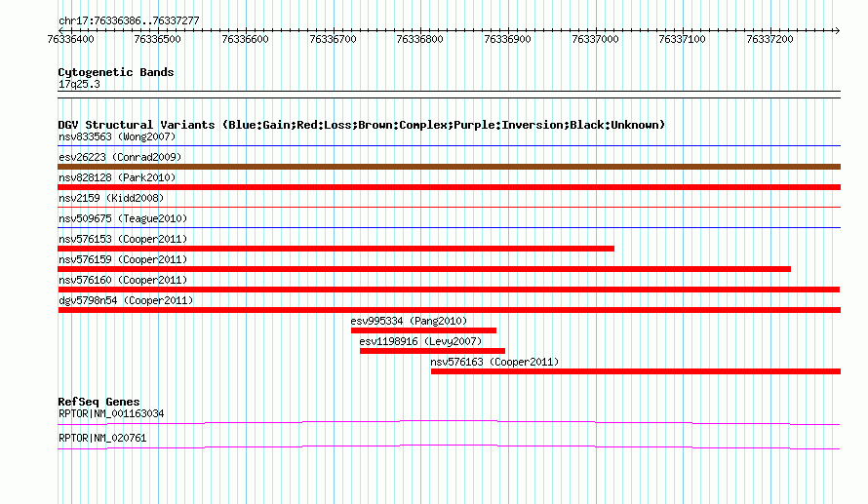Click the red esv995334 loss bar

pyautogui.click(x=423, y=330)
